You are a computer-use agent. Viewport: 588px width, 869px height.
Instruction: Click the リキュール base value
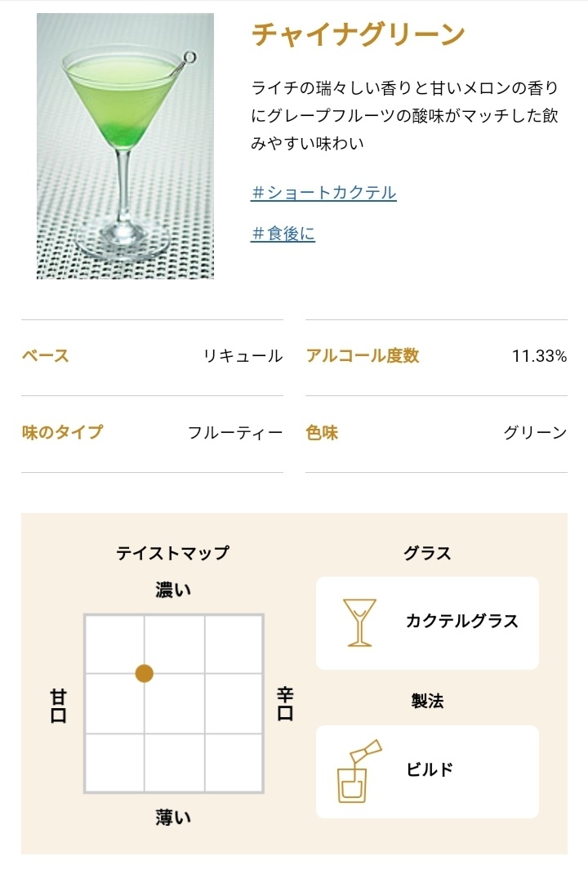[x=243, y=356]
